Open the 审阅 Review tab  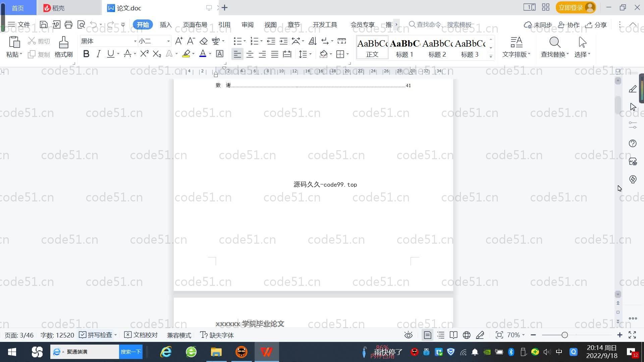[x=248, y=24]
